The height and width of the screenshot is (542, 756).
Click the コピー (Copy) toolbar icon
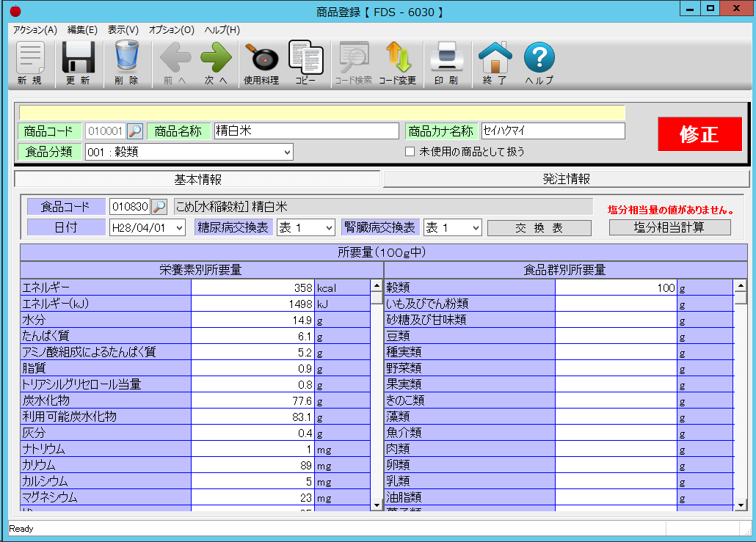(x=306, y=63)
